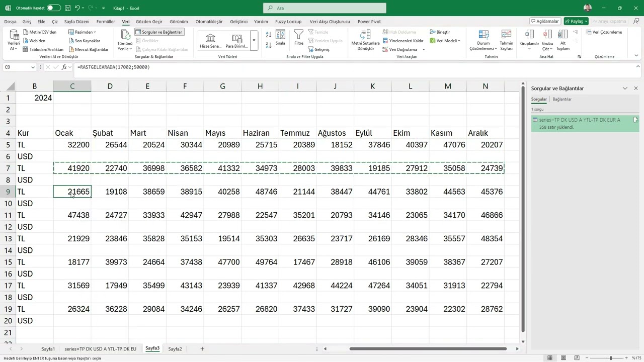Open the Resimden dropdown
The height and width of the screenshot is (362, 644).
pyautogui.click(x=82, y=32)
